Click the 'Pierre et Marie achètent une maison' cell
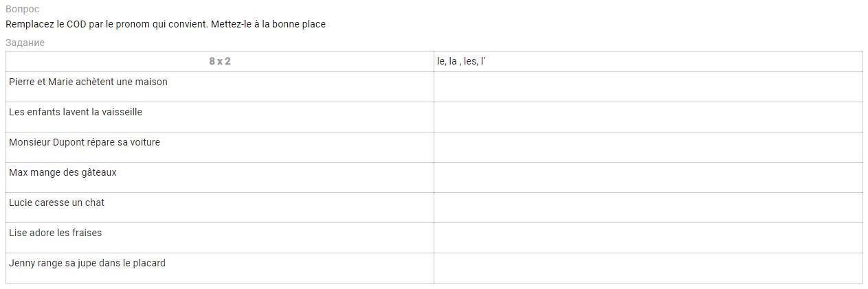 tap(88, 82)
